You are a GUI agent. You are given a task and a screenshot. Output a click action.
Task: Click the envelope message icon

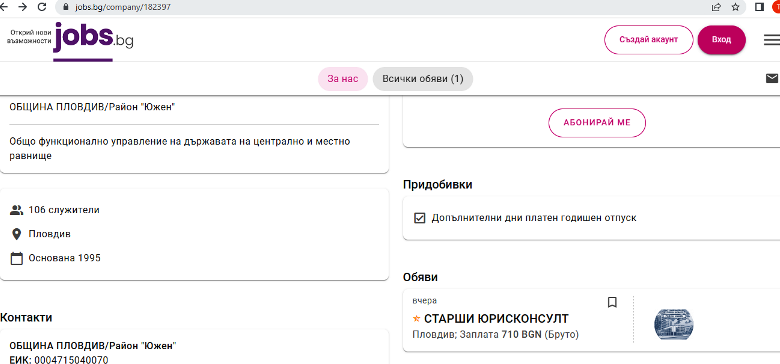tap(772, 79)
